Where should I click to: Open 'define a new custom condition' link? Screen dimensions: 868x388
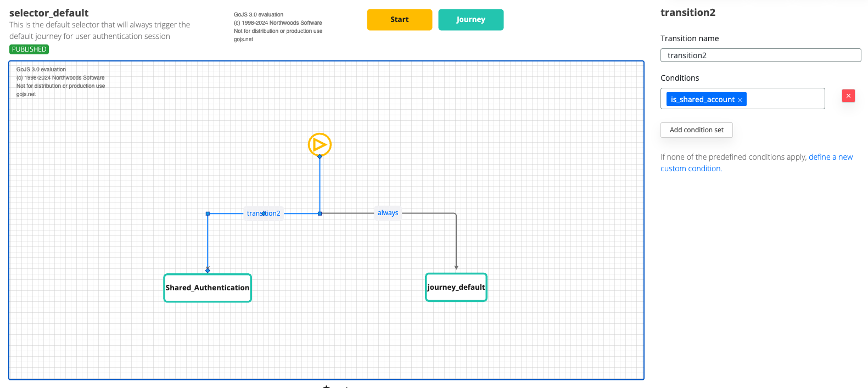(830, 157)
